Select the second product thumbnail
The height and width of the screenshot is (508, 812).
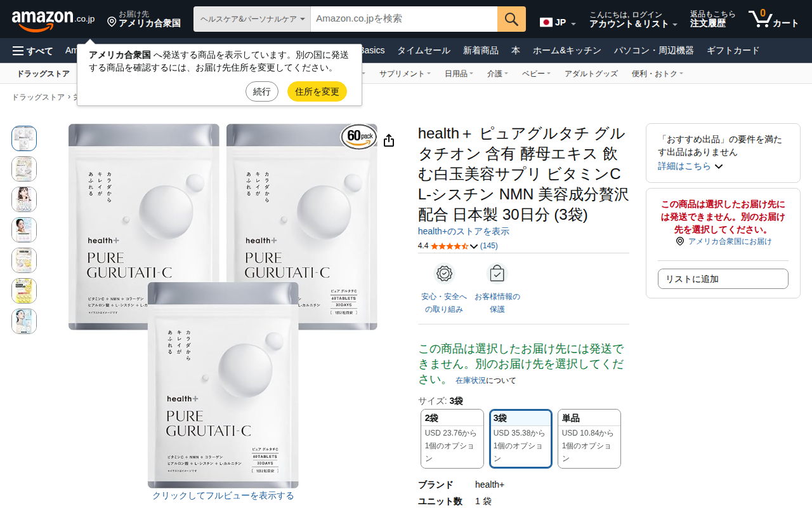point(24,169)
